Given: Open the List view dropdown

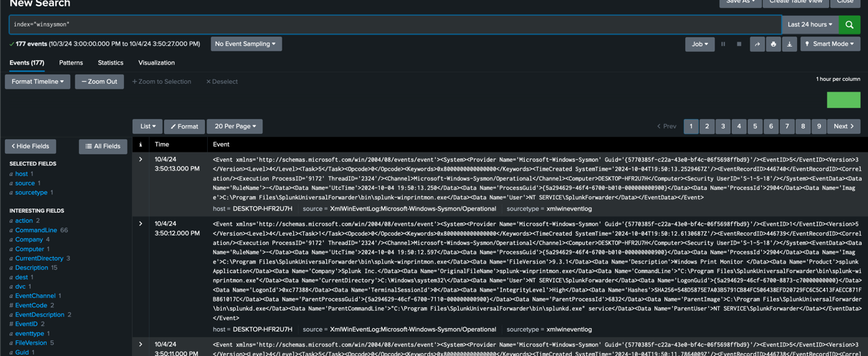Looking at the screenshot, I should (x=148, y=126).
